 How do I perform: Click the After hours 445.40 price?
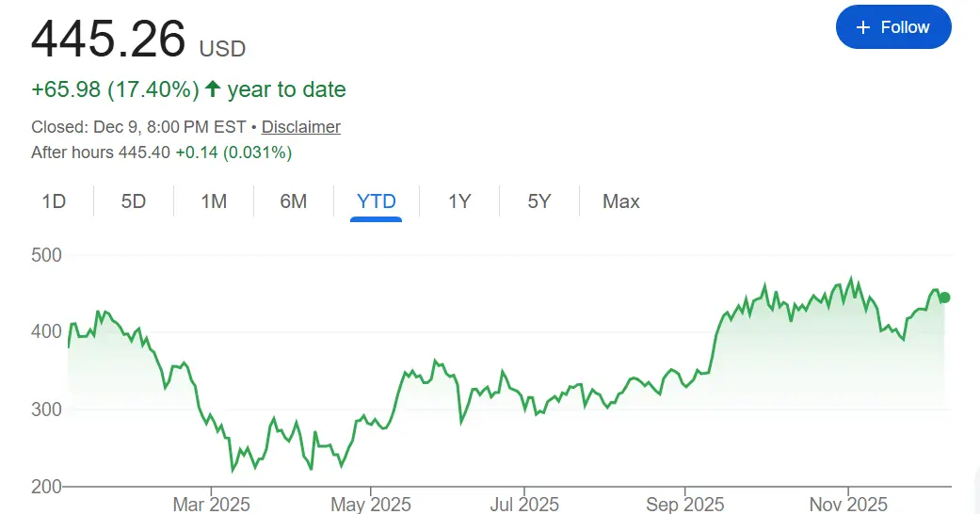tap(144, 152)
